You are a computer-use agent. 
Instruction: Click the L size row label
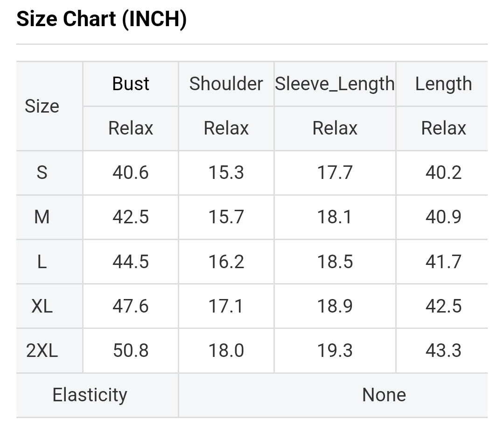pyautogui.click(x=42, y=262)
